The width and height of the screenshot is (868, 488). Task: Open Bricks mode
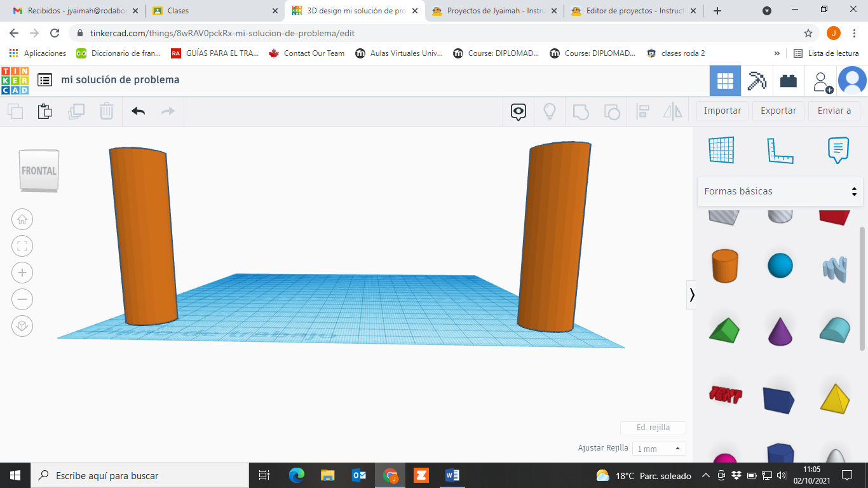789,81
